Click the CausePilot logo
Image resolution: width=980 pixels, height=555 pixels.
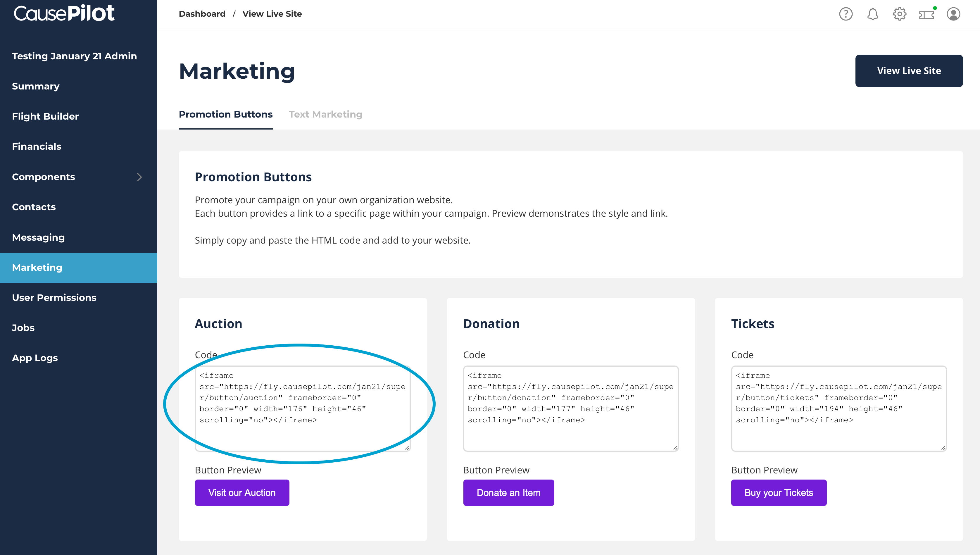[x=64, y=13]
